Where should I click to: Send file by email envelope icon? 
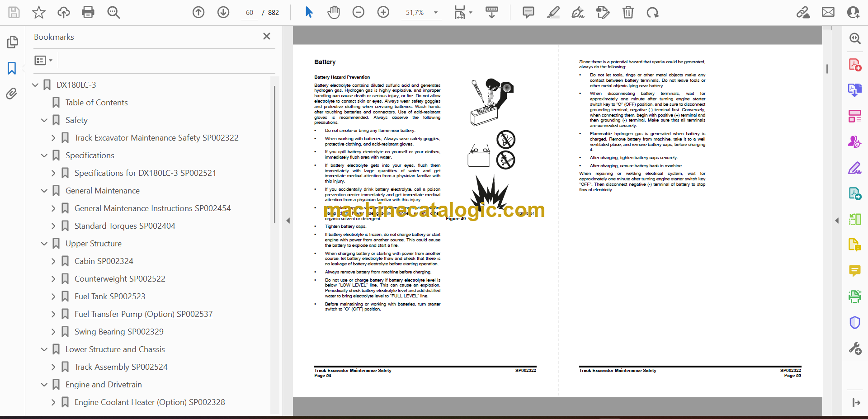pyautogui.click(x=828, y=12)
